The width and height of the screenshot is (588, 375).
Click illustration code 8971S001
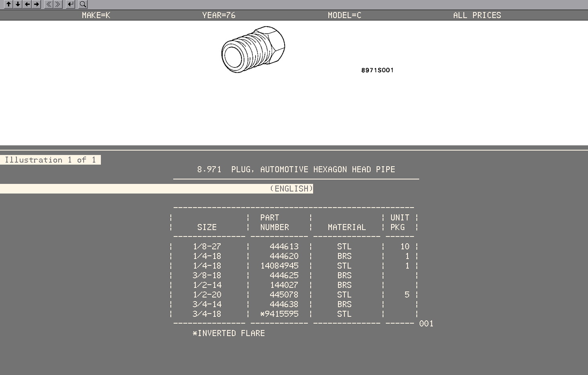pos(377,70)
